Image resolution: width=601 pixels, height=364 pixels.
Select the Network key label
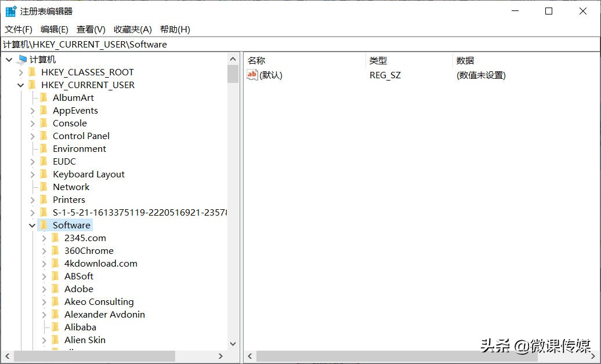click(71, 187)
